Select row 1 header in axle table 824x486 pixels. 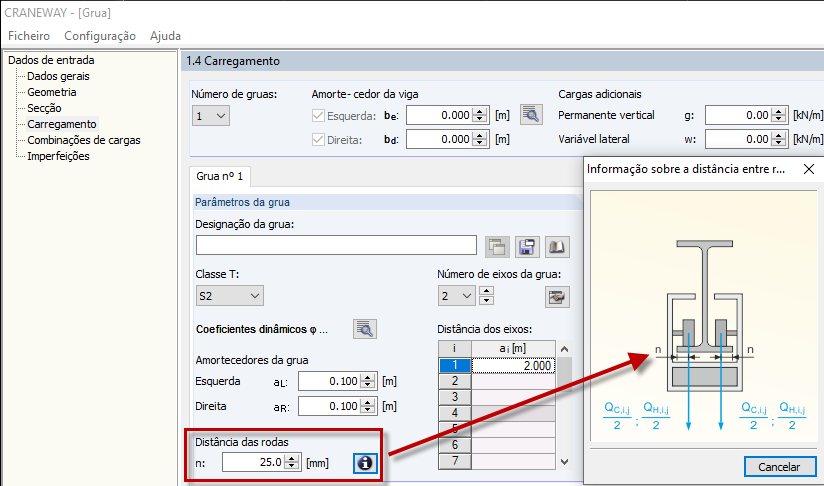[x=455, y=365]
